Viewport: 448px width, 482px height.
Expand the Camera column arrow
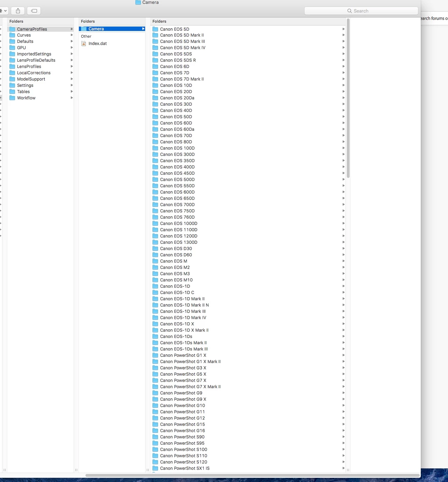pyautogui.click(x=143, y=29)
